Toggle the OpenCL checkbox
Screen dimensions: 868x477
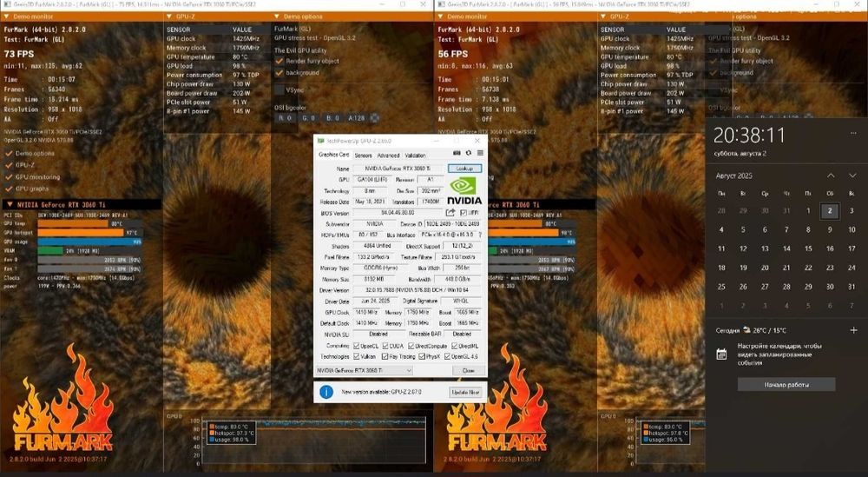coord(357,346)
